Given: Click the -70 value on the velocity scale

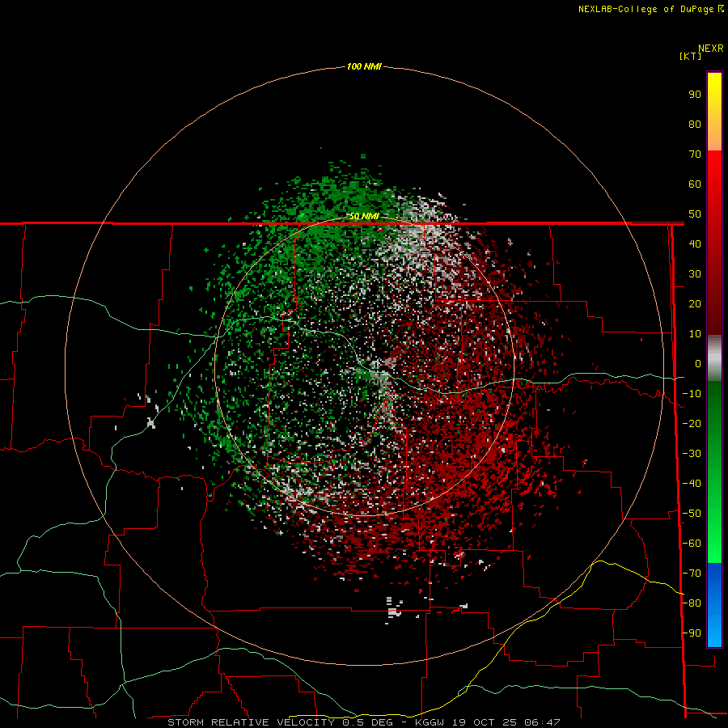Looking at the screenshot, I should coord(692,574).
